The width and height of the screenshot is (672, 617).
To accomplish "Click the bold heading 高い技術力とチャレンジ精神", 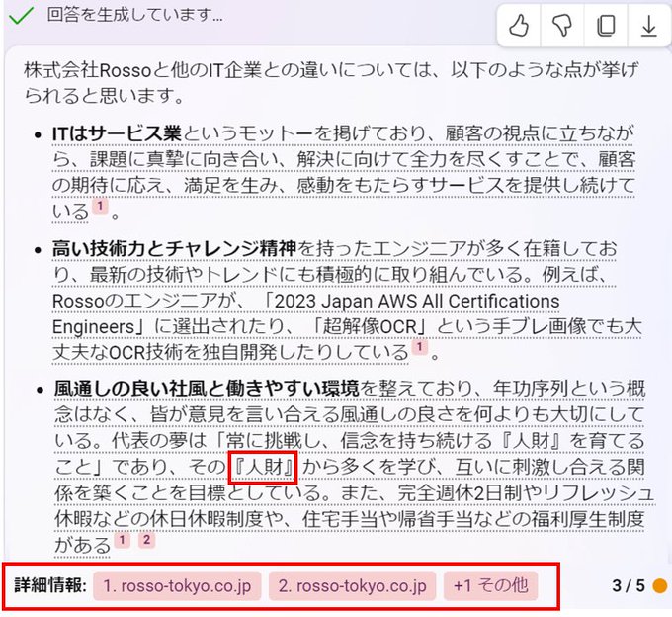I will click(x=174, y=249).
